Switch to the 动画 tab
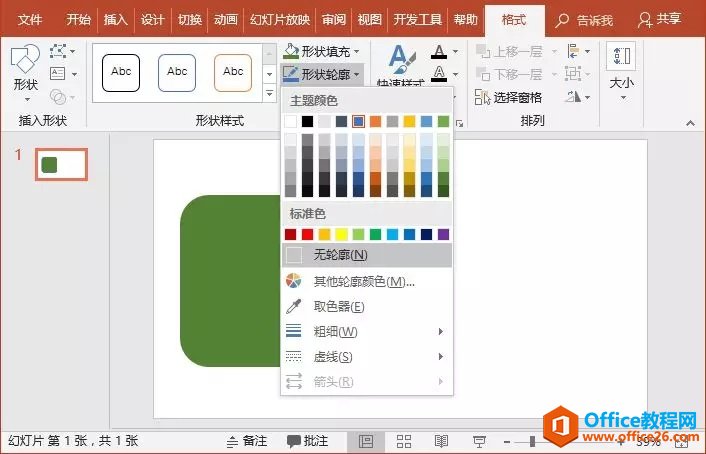This screenshot has height=454, width=706. click(x=226, y=20)
